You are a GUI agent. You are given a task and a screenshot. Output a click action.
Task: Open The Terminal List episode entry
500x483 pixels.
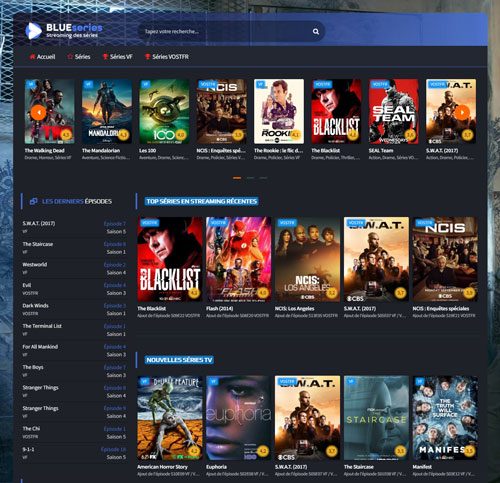[x=74, y=330]
